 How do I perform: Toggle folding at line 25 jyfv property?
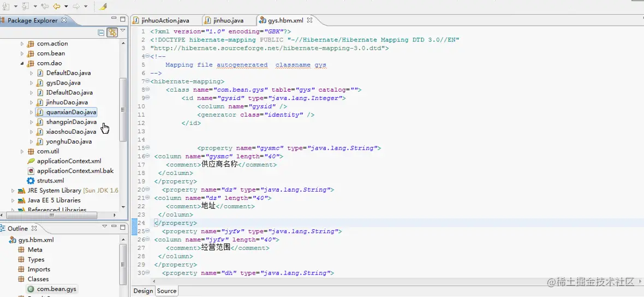[x=147, y=231]
